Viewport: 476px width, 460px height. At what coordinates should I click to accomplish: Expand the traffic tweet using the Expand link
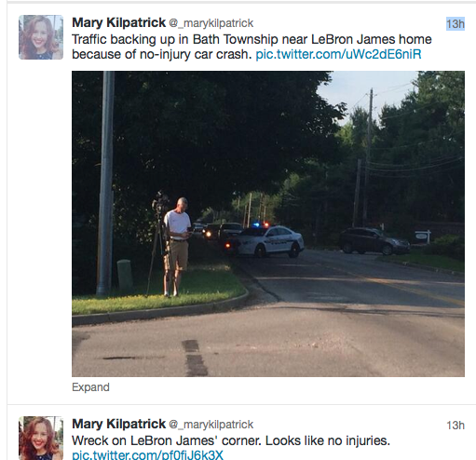point(90,387)
